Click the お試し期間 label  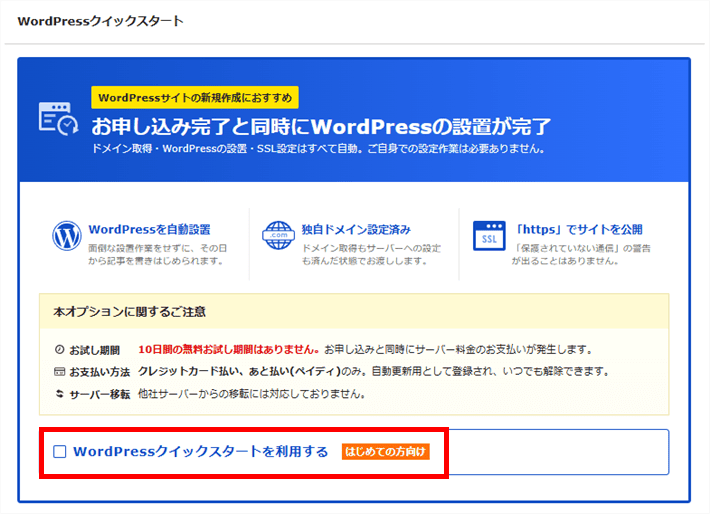point(95,350)
